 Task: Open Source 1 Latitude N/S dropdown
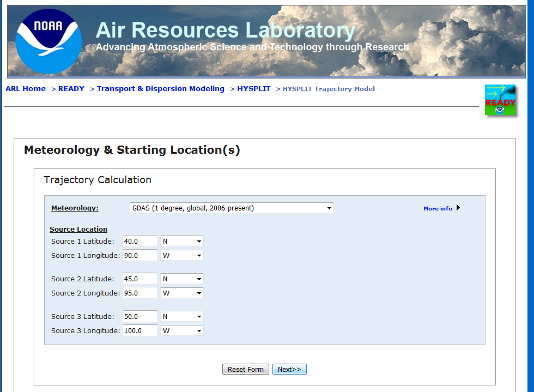click(x=182, y=242)
